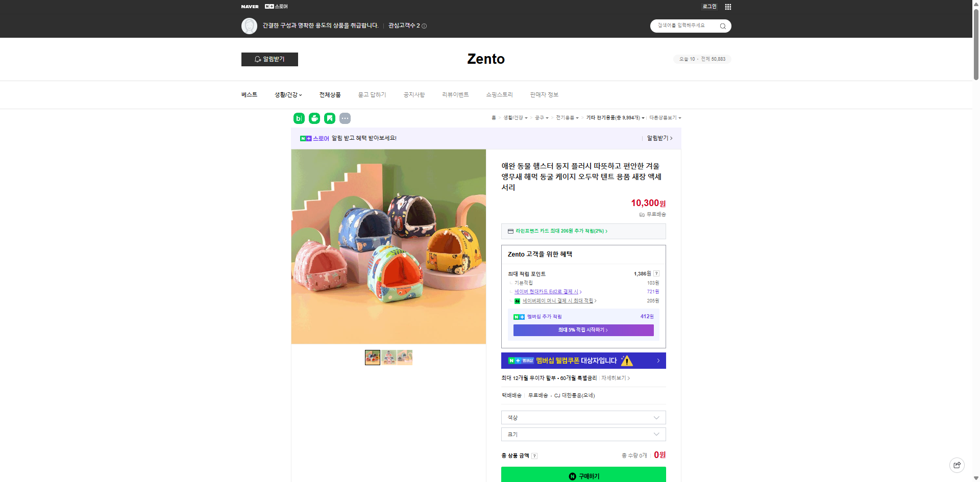Select the second product thumbnail
Viewport: 980px width, 482px height.
pyautogui.click(x=388, y=357)
